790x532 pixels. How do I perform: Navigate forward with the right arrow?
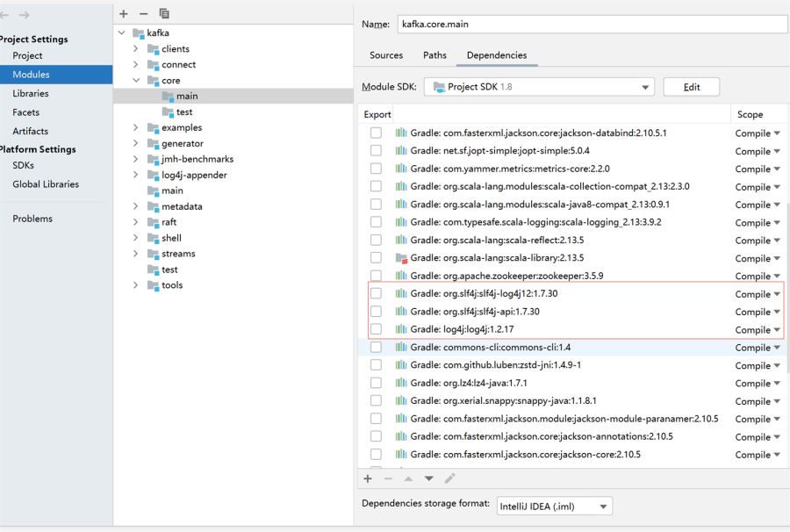click(x=24, y=15)
